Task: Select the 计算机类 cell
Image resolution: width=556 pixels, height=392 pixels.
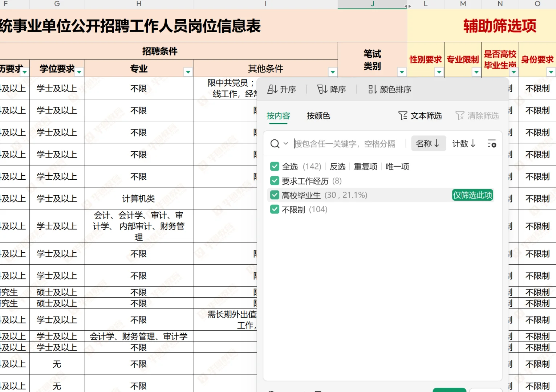Action: pos(139,199)
